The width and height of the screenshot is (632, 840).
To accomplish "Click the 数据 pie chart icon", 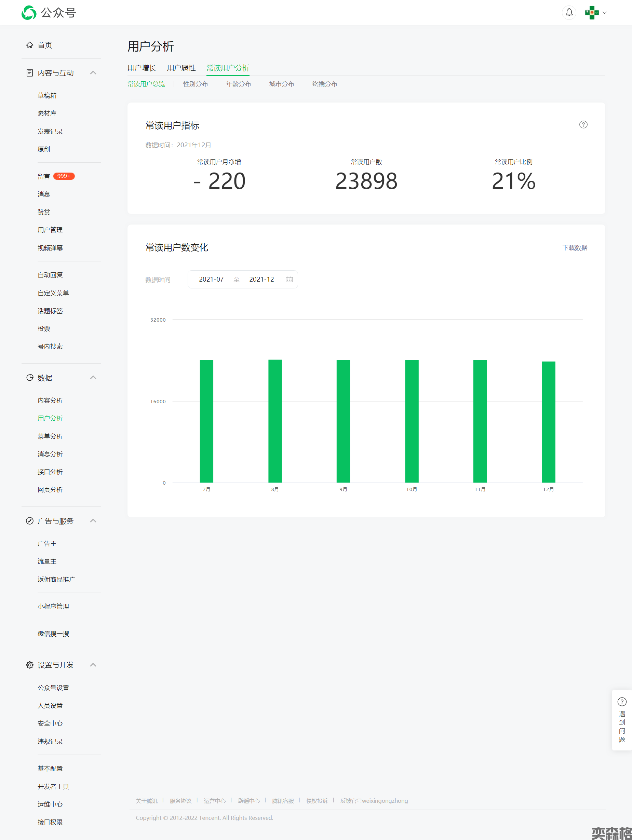I will click(x=30, y=378).
